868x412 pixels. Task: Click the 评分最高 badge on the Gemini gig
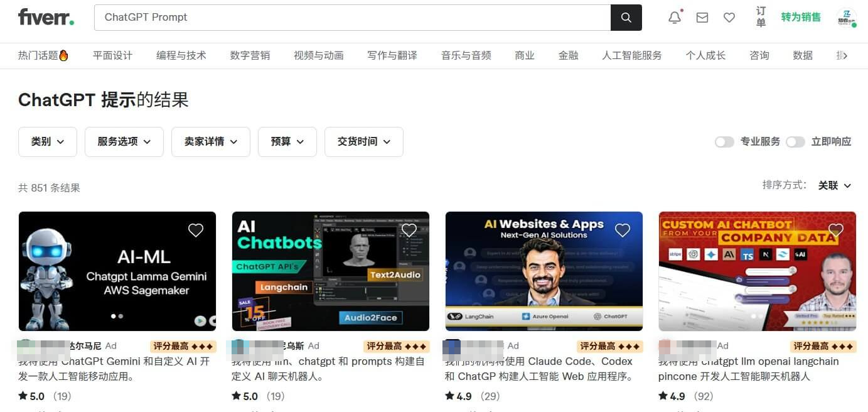pyautogui.click(x=183, y=346)
